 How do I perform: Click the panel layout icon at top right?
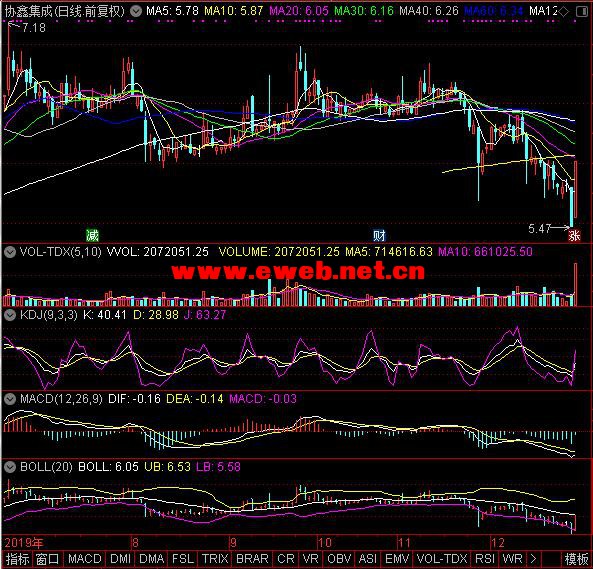point(581,12)
